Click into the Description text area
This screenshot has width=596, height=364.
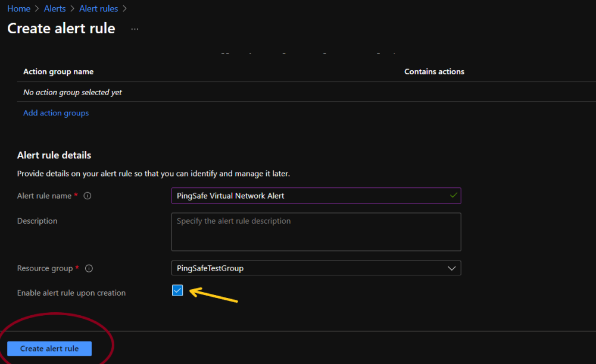click(316, 232)
